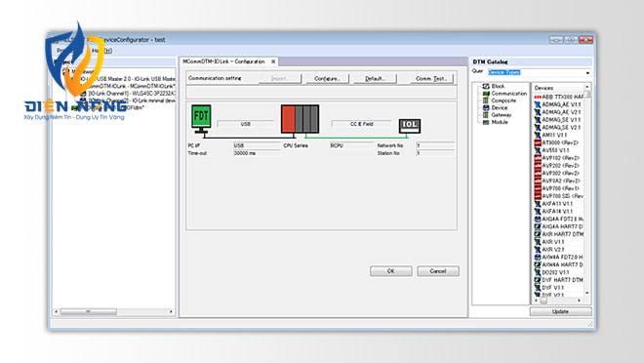Click the CC IE Field connection label

[361, 124]
